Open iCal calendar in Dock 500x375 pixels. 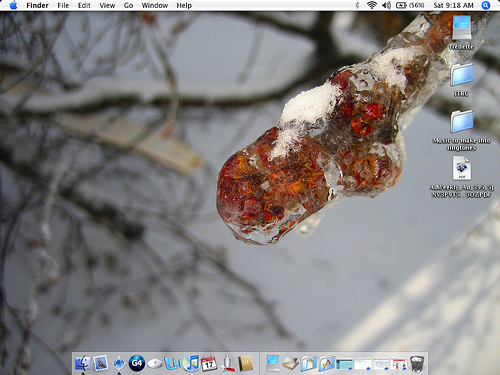pyautogui.click(x=209, y=363)
